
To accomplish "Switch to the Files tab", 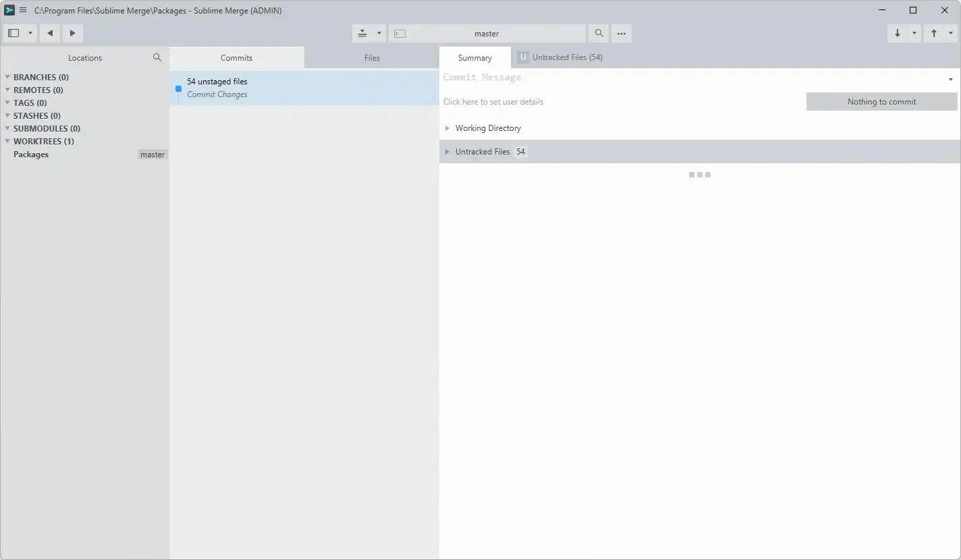I will pyautogui.click(x=372, y=58).
